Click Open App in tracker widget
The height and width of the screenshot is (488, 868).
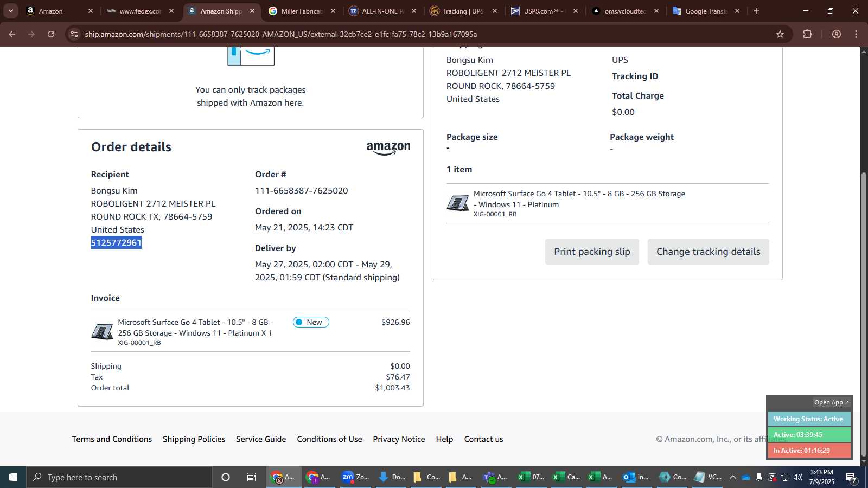tap(831, 402)
